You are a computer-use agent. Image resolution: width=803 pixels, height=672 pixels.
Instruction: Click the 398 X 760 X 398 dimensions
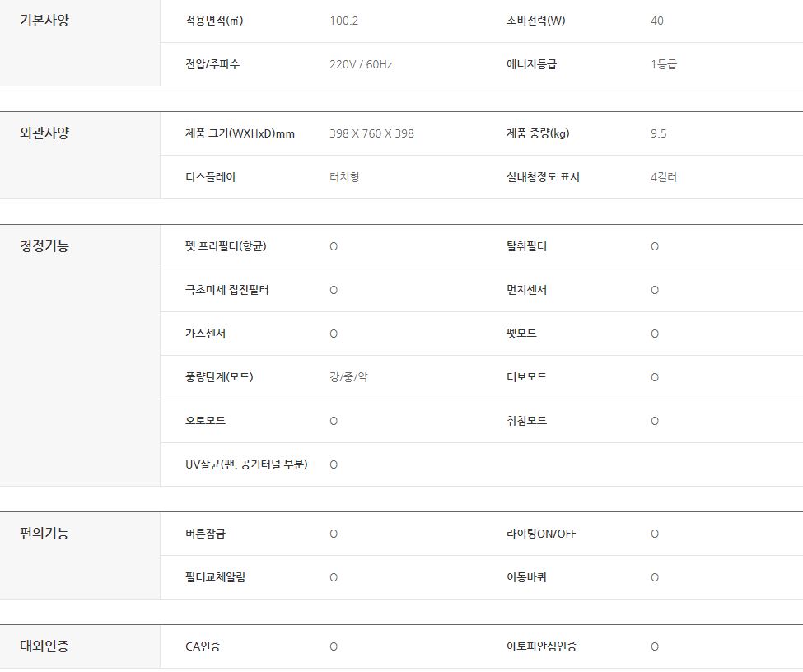[x=371, y=133]
